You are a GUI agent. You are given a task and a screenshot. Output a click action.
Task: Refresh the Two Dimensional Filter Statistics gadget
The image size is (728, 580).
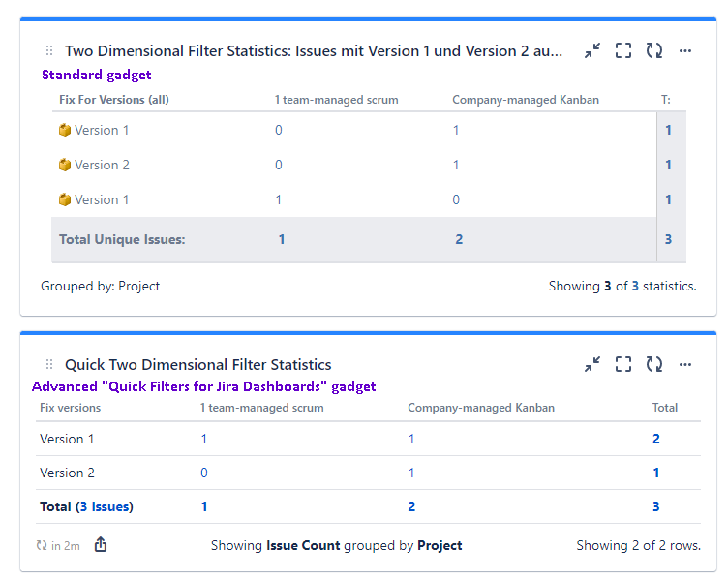[x=654, y=50]
